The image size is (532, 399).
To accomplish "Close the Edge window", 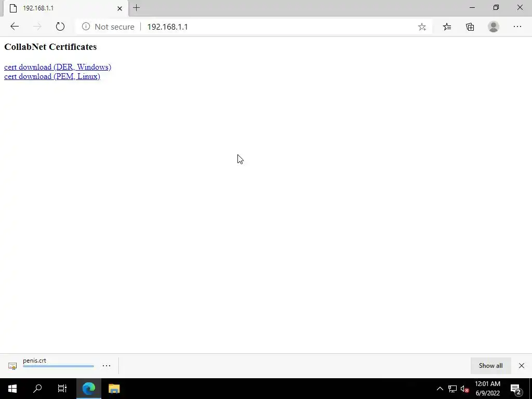I will (x=520, y=7).
